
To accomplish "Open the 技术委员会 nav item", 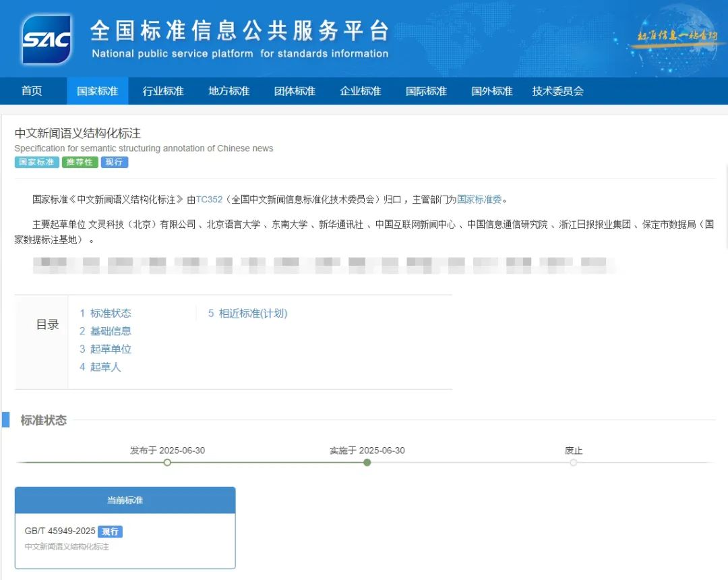I will pos(557,91).
